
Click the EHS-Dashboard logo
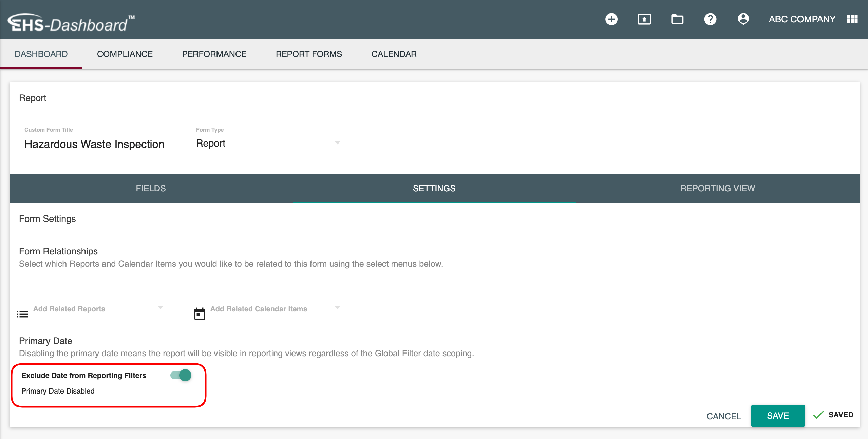[71, 23]
